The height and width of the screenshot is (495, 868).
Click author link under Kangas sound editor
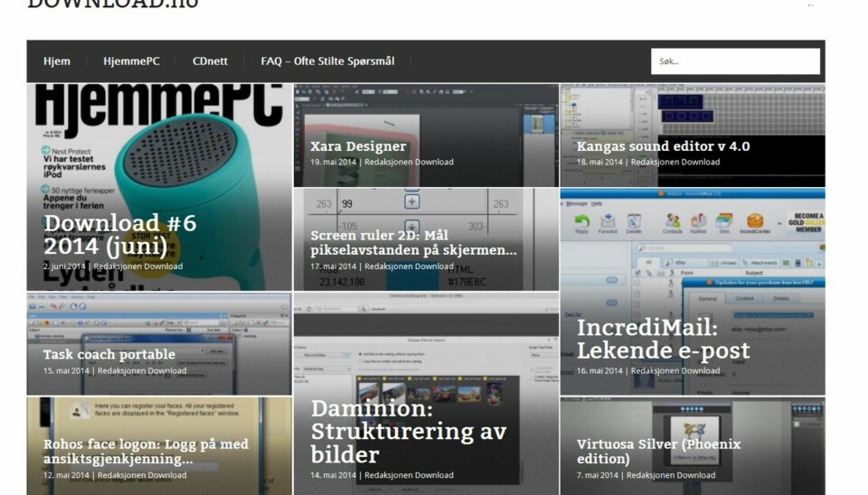coord(675,162)
